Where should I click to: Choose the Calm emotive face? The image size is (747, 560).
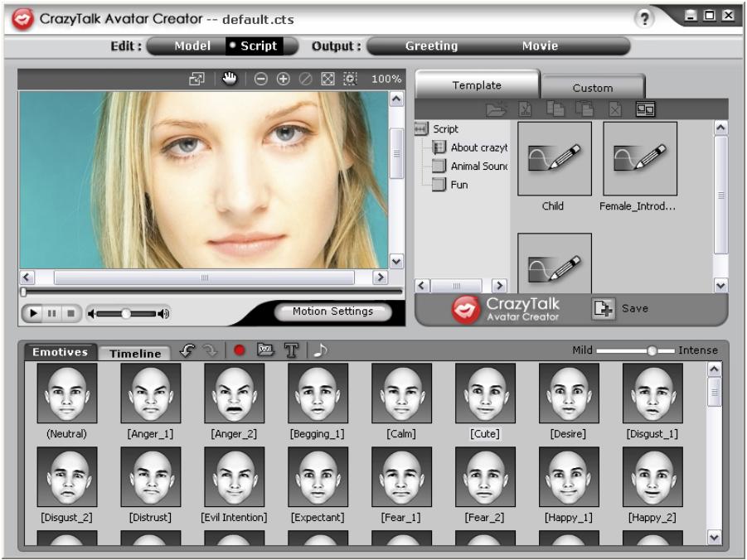click(x=401, y=393)
